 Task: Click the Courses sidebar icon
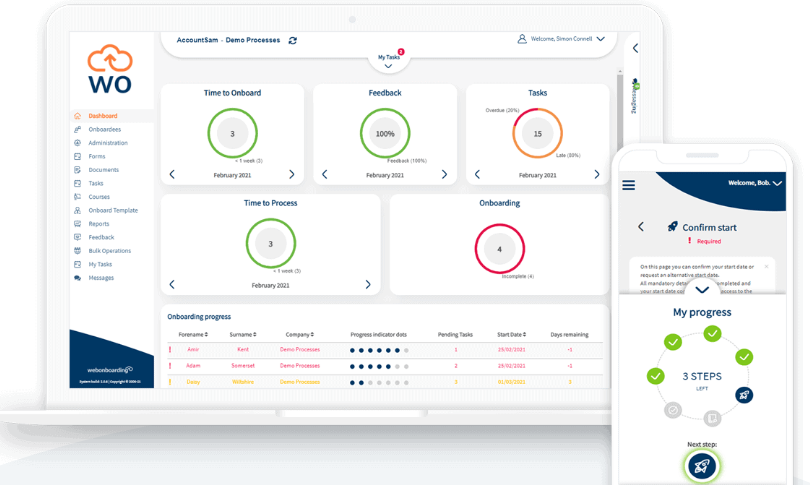pyautogui.click(x=78, y=197)
